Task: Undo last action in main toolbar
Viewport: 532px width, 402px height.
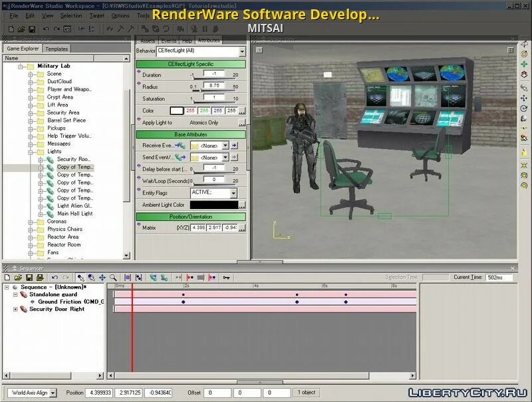Action: [46, 29]
